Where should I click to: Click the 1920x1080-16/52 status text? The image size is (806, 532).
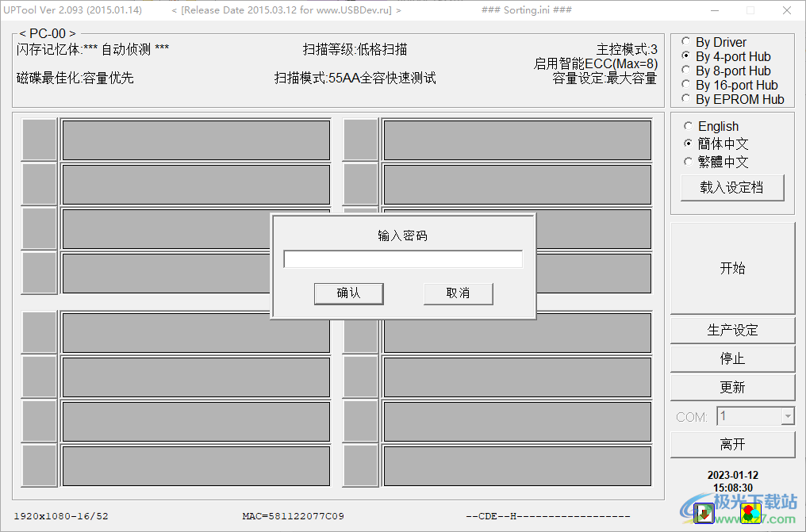tap(61, 516)
